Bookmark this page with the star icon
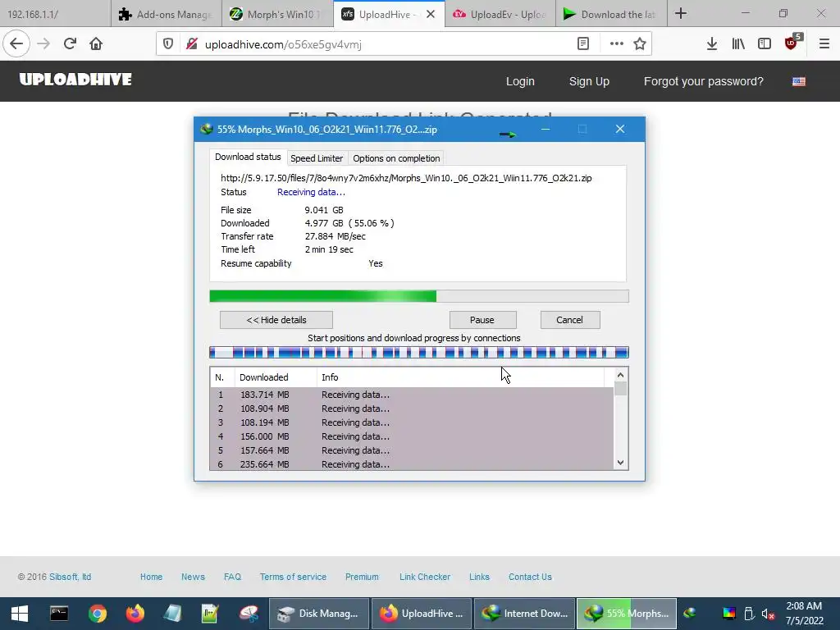840x630 pixels. pos(640,44)
